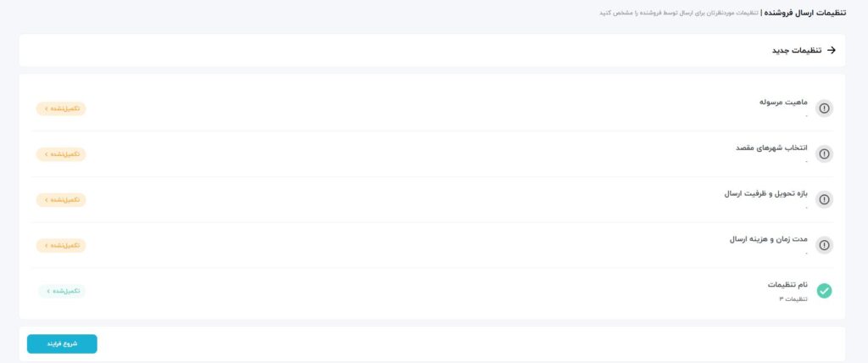868x363 pixels.
Task: Click the back arrow beside تنظیمات جدید
Action: (x=831, y=50)
